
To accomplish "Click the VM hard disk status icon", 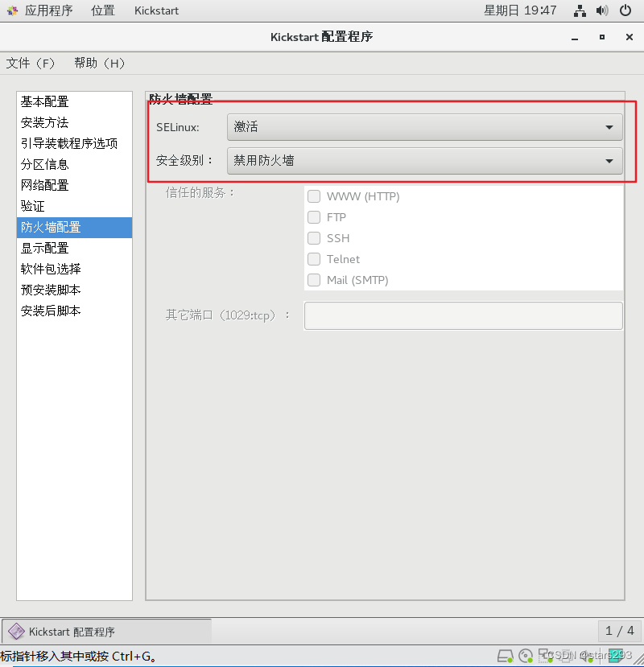I will pyautogui.click(x=506, y=656).
